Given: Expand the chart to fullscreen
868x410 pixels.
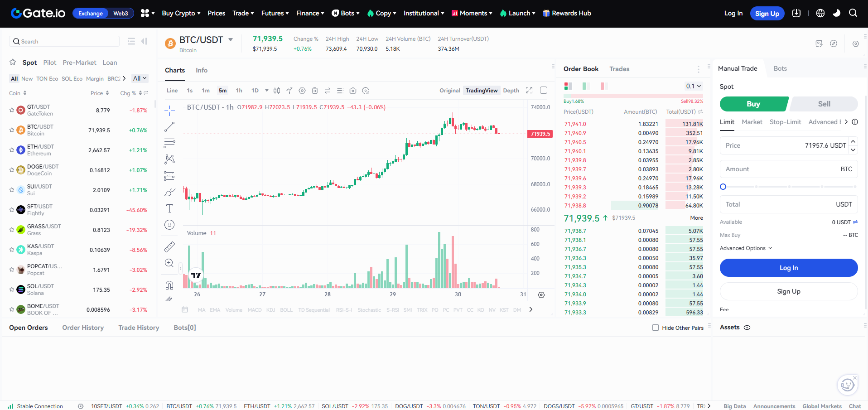Looking at the screenshot, I should coord(529,90).
